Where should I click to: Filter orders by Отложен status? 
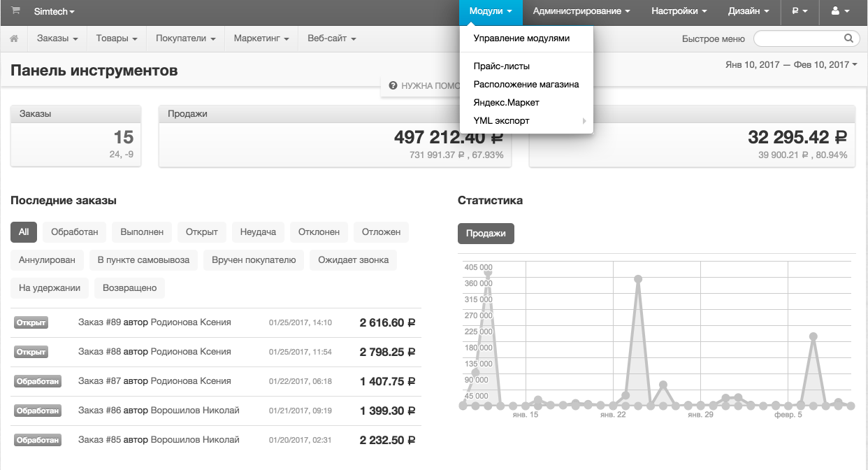pos(382,232)
